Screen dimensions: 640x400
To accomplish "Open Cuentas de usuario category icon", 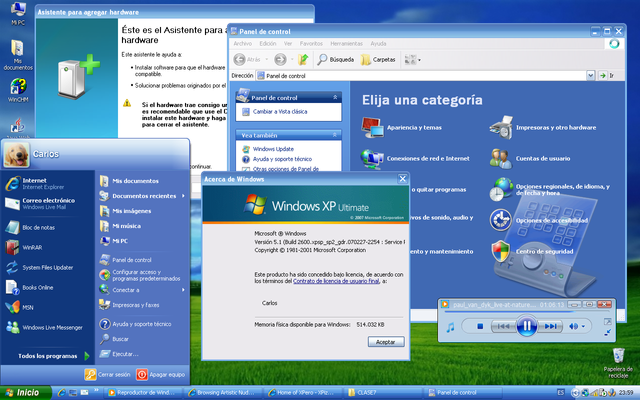I will click(x=501, y=158).
